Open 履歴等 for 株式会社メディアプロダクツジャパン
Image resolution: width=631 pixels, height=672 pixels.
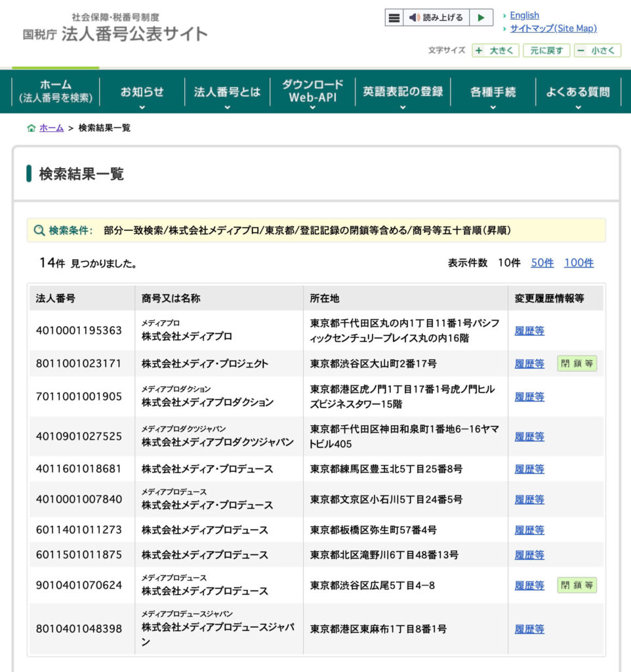tap(529, 436)
